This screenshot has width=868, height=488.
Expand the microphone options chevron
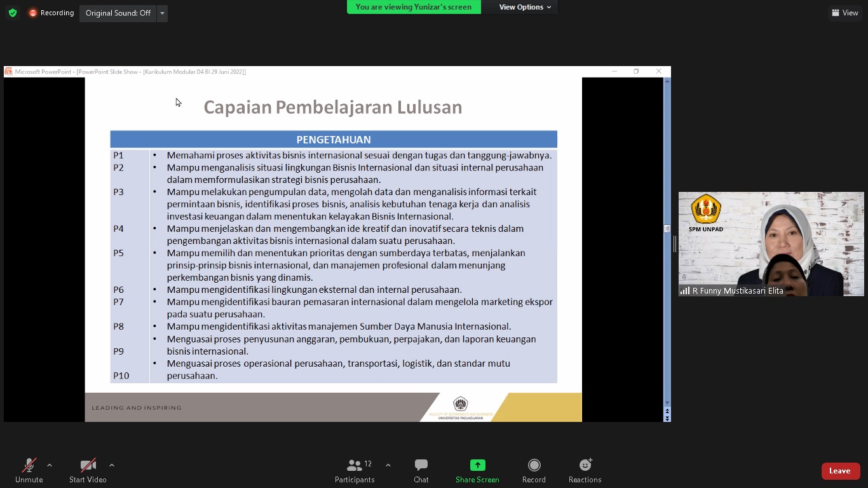point(50,464)
